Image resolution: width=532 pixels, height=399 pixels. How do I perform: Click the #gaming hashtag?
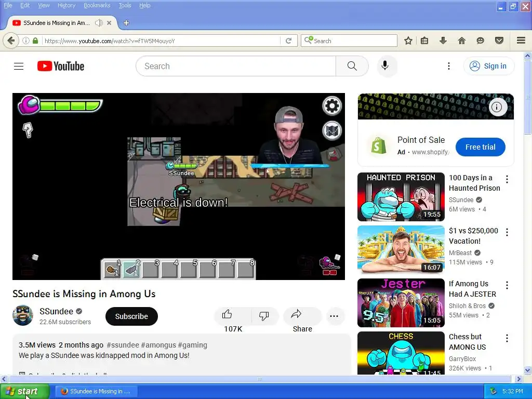point(192,345)
